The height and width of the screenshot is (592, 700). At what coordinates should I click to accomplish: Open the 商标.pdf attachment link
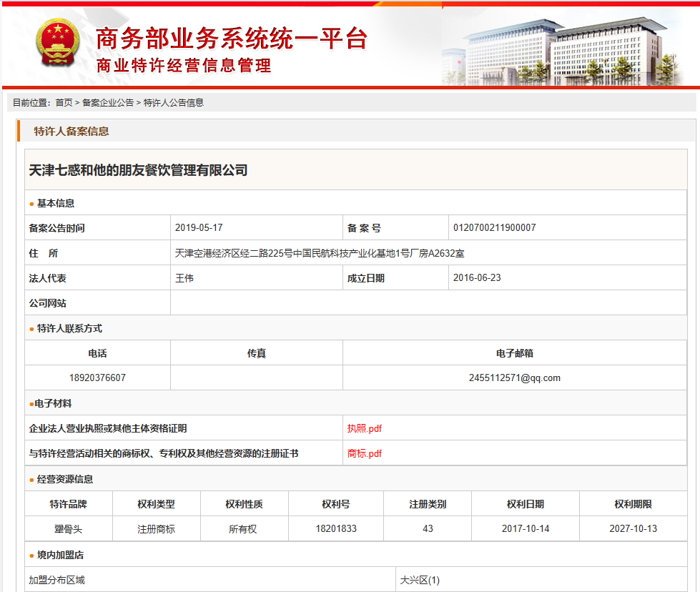coord(364,453)
